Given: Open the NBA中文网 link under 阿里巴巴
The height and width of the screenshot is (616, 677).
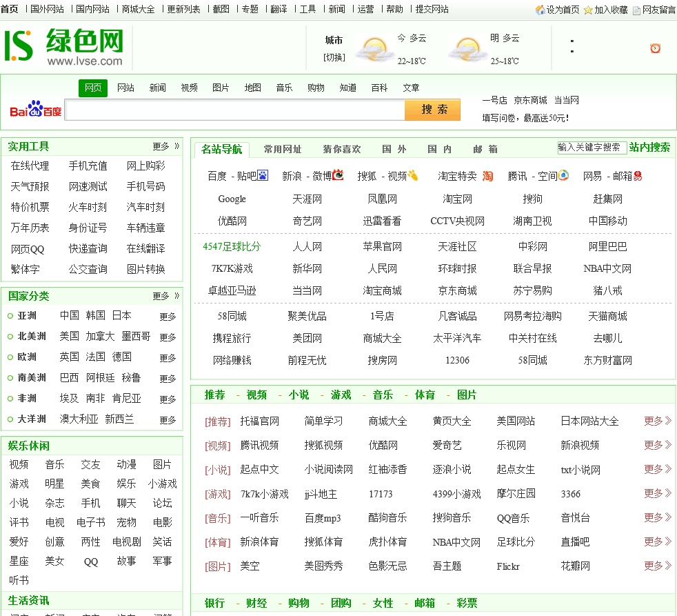Looking at the screenshot, I should coord(607,269).
